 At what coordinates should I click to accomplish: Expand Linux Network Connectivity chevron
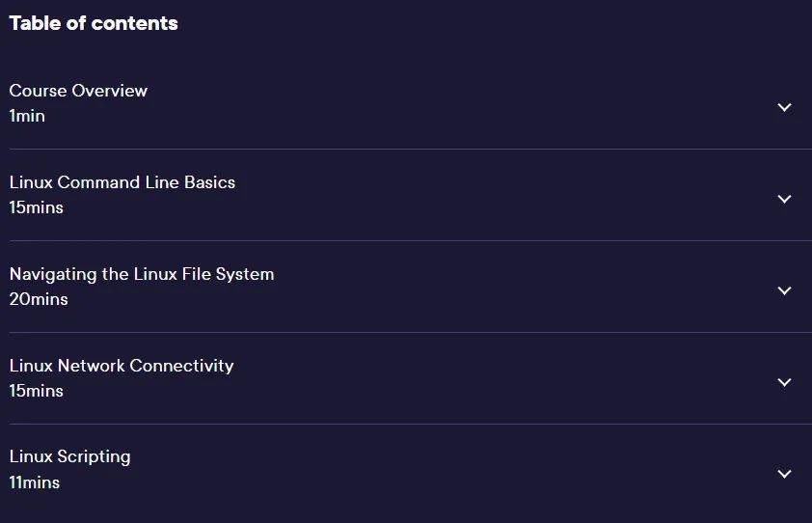(785, 382)
